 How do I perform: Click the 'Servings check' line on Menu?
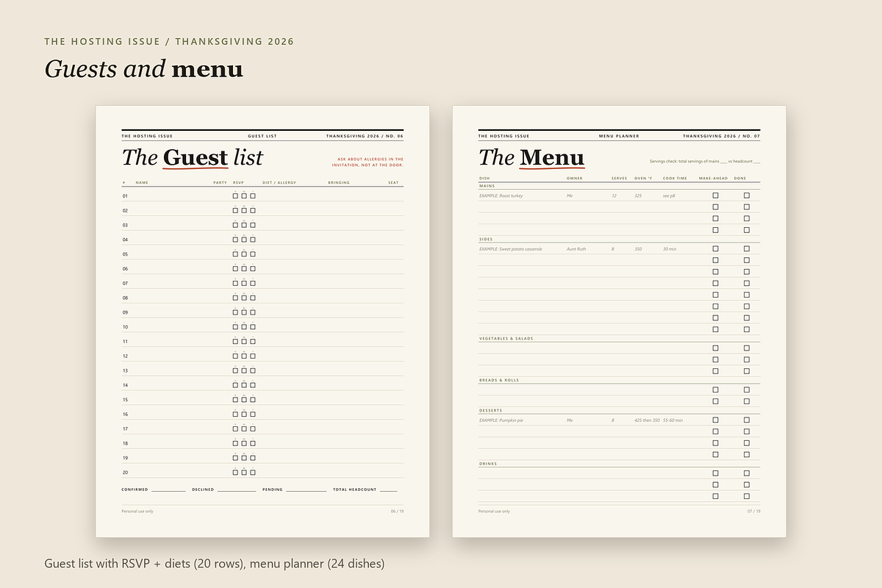(x=705, y=161)
